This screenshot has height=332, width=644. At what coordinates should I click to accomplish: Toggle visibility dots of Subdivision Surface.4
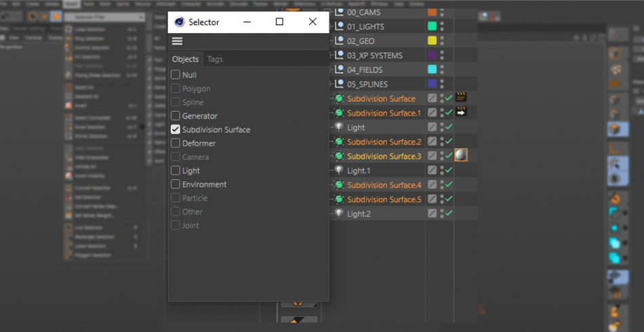[442, 185]
